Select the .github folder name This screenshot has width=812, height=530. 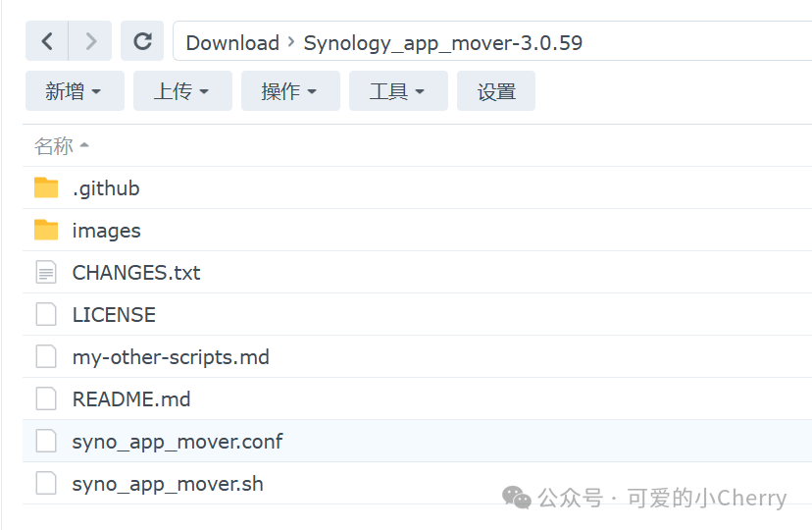106,188
